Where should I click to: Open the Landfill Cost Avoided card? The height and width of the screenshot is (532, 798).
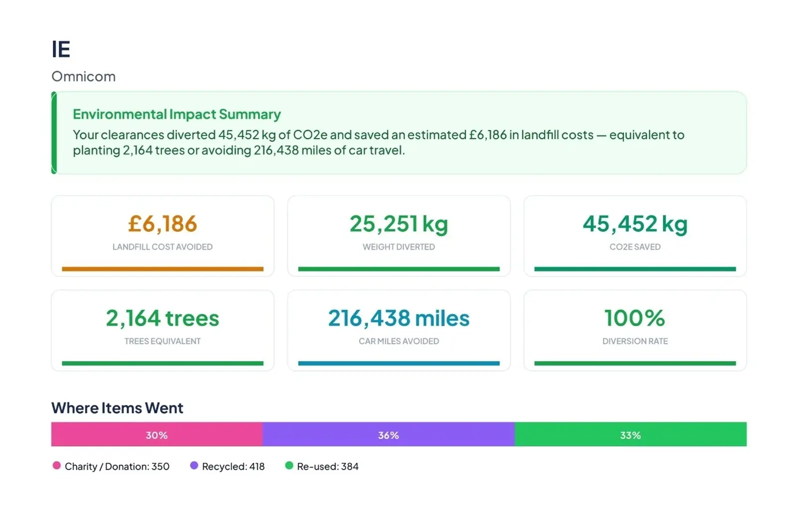point(163,236)
